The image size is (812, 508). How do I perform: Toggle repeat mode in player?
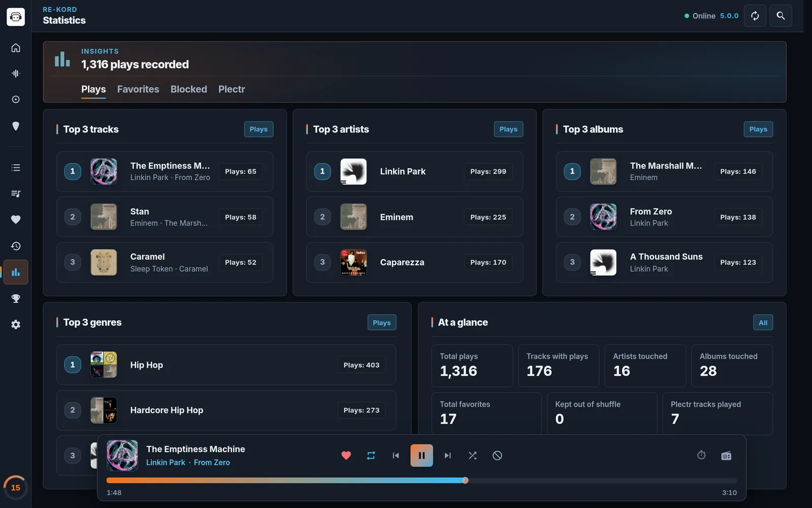[x=371, y=456]
